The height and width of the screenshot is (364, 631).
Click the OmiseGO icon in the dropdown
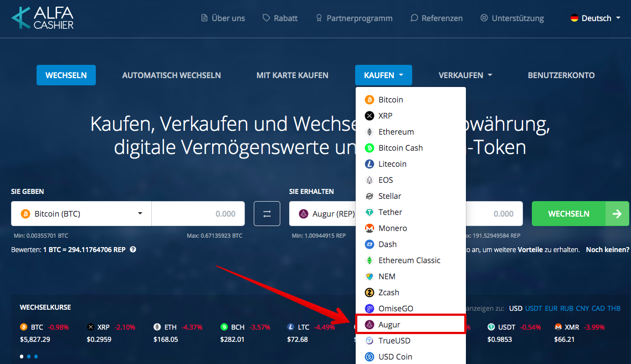[x=370, y=309]
